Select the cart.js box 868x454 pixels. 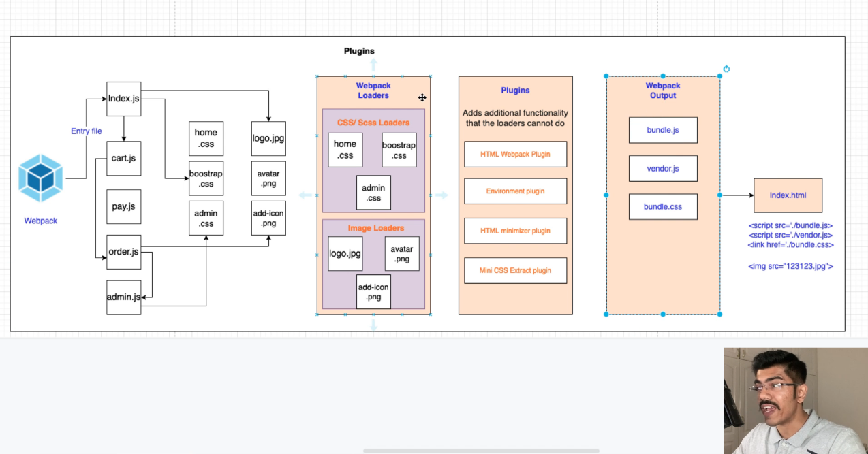[124, 159]
